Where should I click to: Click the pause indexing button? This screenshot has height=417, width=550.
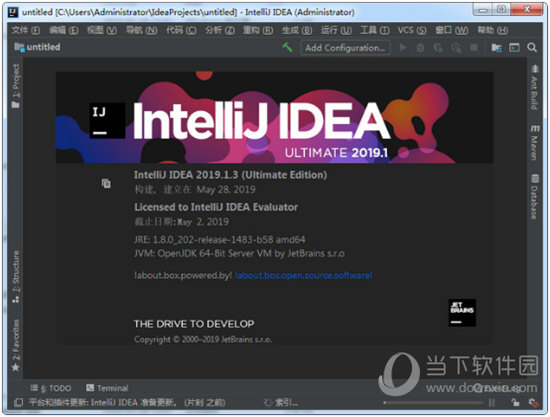coord(492,403)
